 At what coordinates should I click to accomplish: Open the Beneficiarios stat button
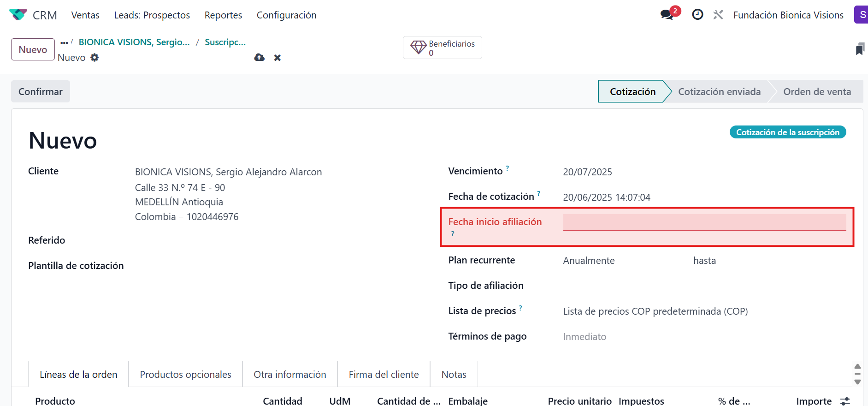click(x=442, y=48)
